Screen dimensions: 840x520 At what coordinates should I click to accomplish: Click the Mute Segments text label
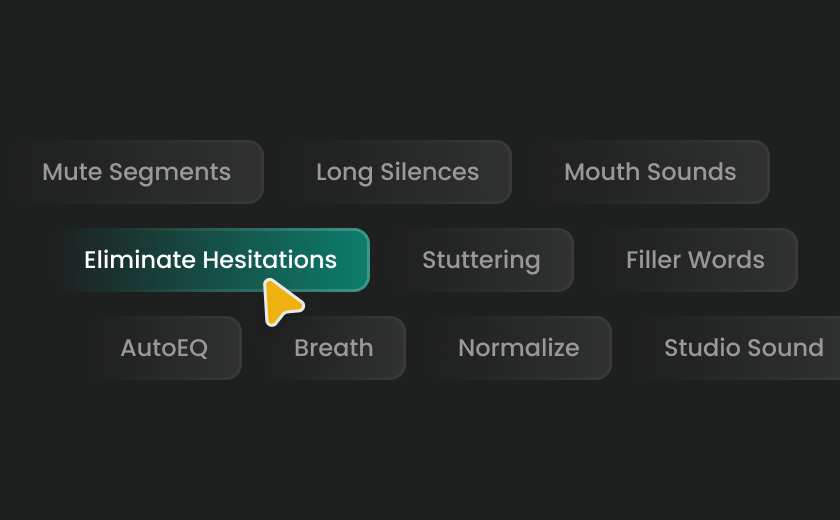[x=137, y=172]
